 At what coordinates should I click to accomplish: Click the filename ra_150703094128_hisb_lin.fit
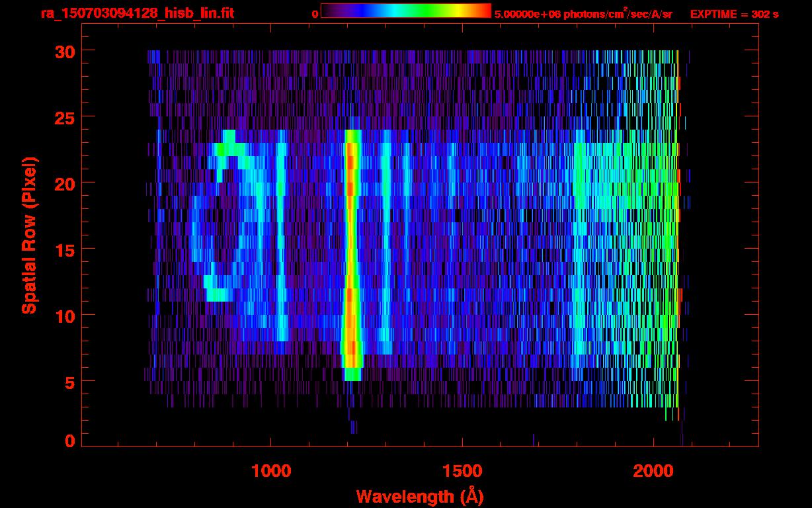coord(137,13)
